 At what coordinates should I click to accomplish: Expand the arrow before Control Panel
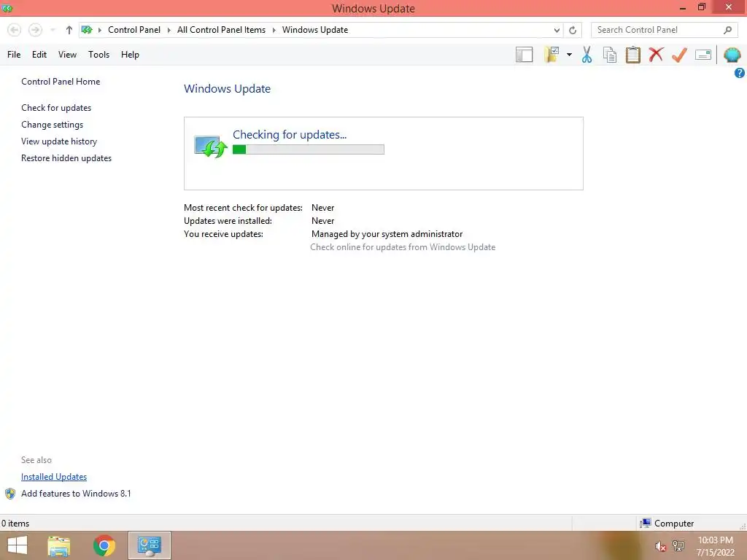99,30
